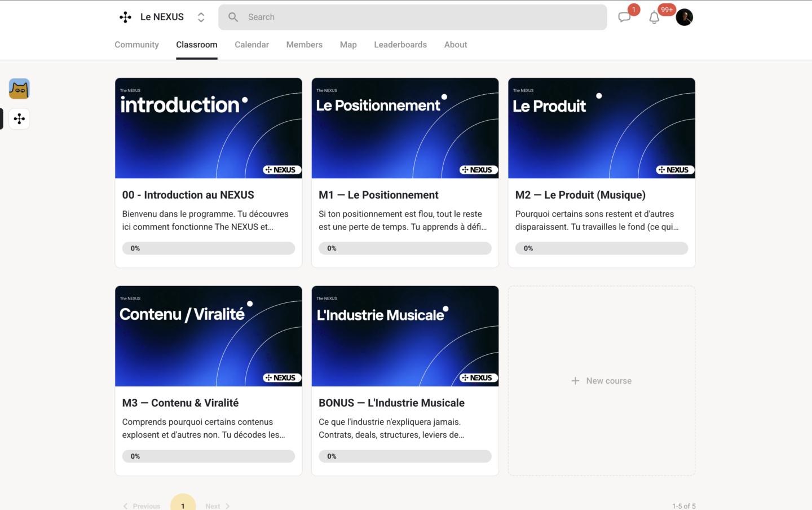Open the Le Produit course thumbnail
Viewport: 812px width, 510px height.
[x=602, y=128]
